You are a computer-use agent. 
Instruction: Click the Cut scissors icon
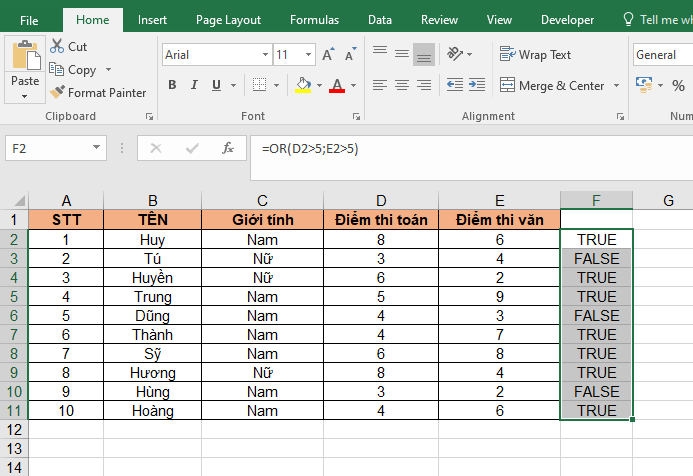(x=56, y=47)
